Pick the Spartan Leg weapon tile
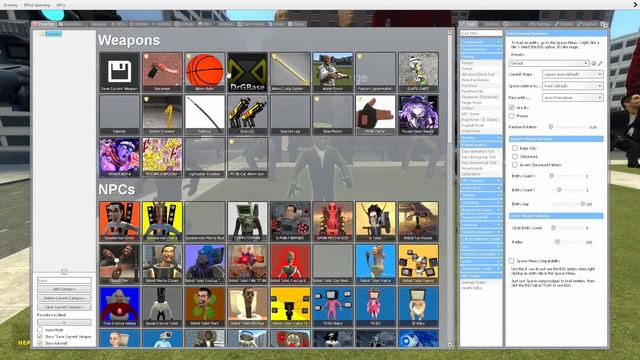Screen dimensions: 640x360 [290, 115]
